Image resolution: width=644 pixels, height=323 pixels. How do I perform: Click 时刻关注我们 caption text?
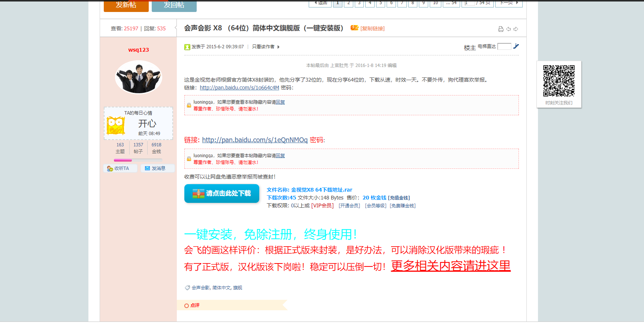(559, 103)
